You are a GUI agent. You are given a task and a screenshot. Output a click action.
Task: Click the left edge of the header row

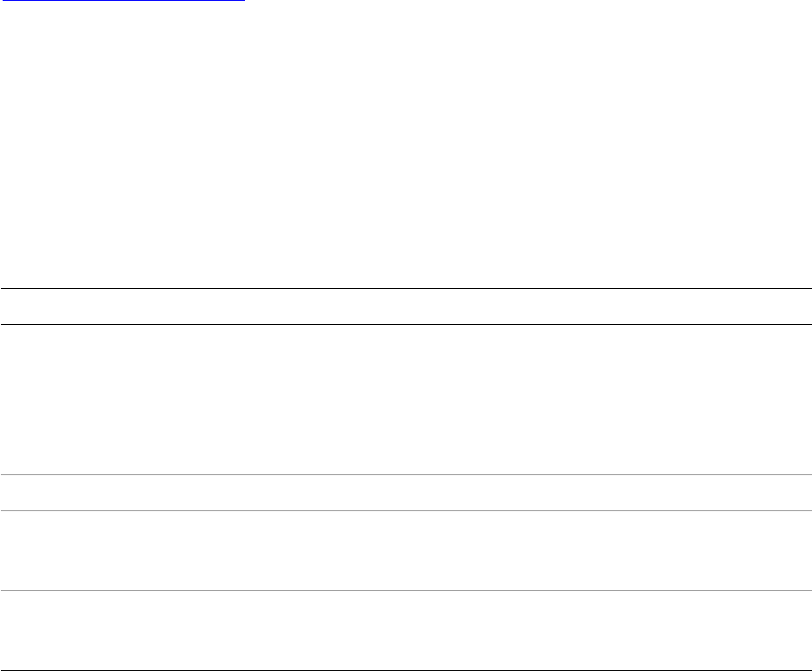coord(7,307)
